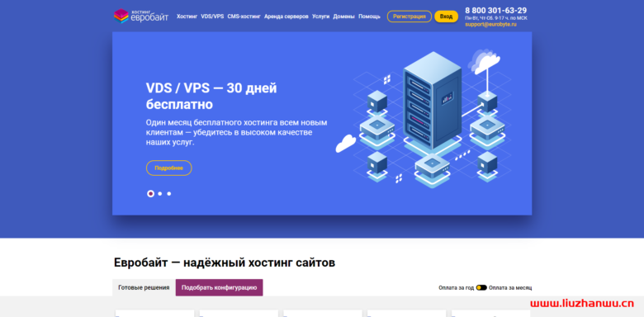Viewport: 644px width, 317px height.
Task: Click the working hours text Пн-Вт, Чт-Сб
Action: point(496,18)
